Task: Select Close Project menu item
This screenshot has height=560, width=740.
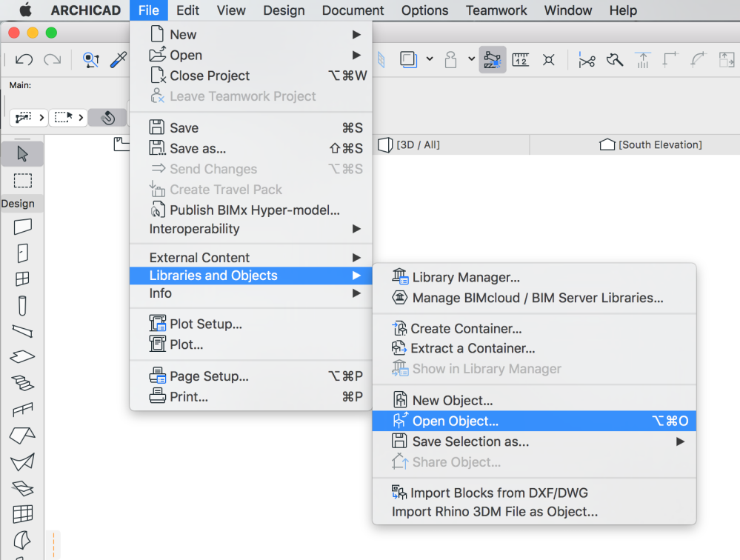Action: click(x=251, y=76)
